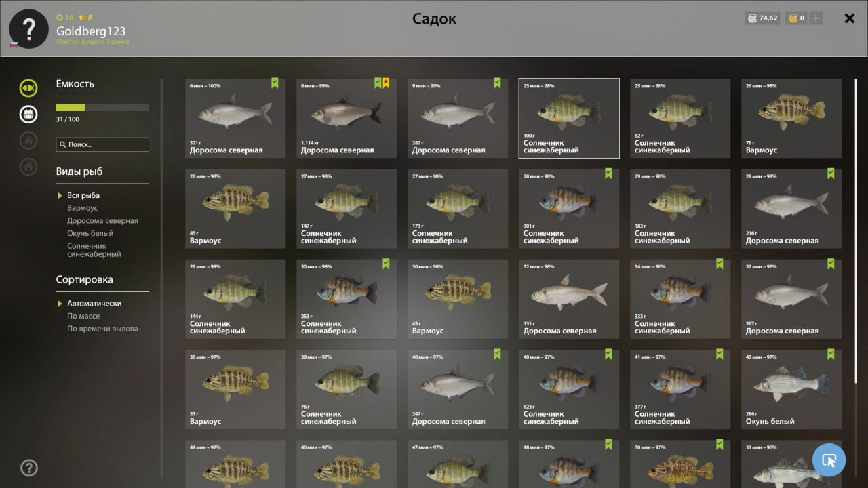Select the 1,114 кг Доросома северная card
The width and height of the screenshot is (868, 488).
point(347,118)
